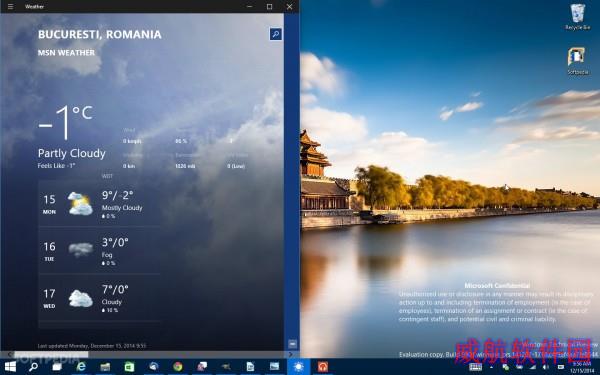Open the Windows Start menu

click(10, 367)
